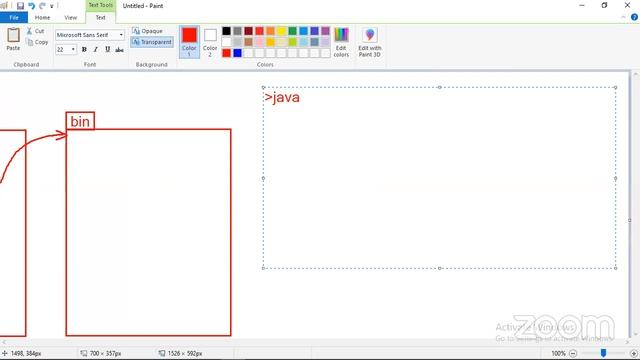Viewport: 640px width, 360px height.
Task: Collapse the ribbon with the chevron
Action: click(x=623, y=17)
